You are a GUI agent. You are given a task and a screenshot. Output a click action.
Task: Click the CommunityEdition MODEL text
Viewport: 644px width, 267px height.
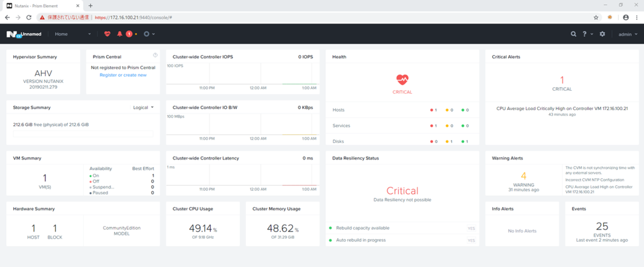coord(122,230)
